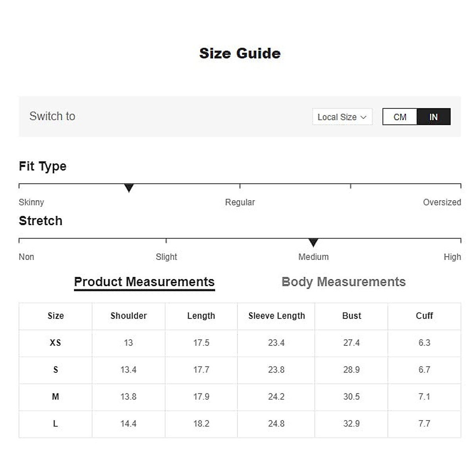Click the Regular fit type label
The image size is (476, 476).
click(x=240, y=202)
